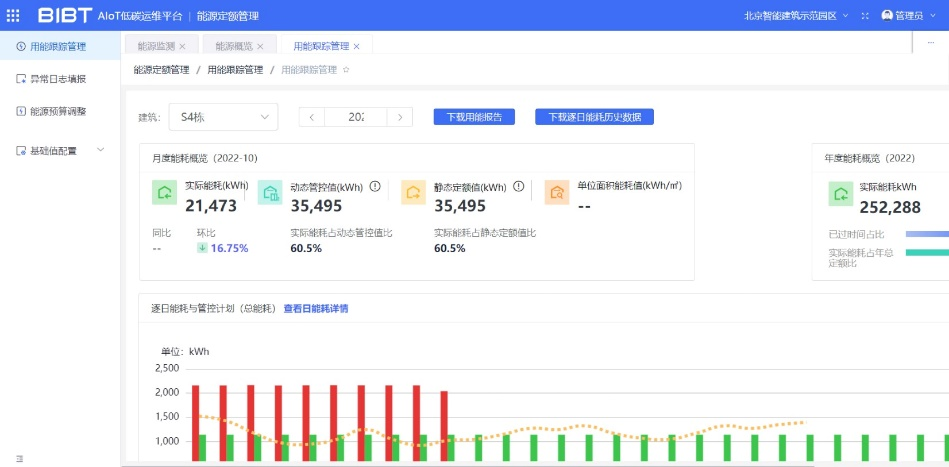Open 异常日志填报 in the sidebar
This screenshot has height=467, width=949.
(60, 79)
